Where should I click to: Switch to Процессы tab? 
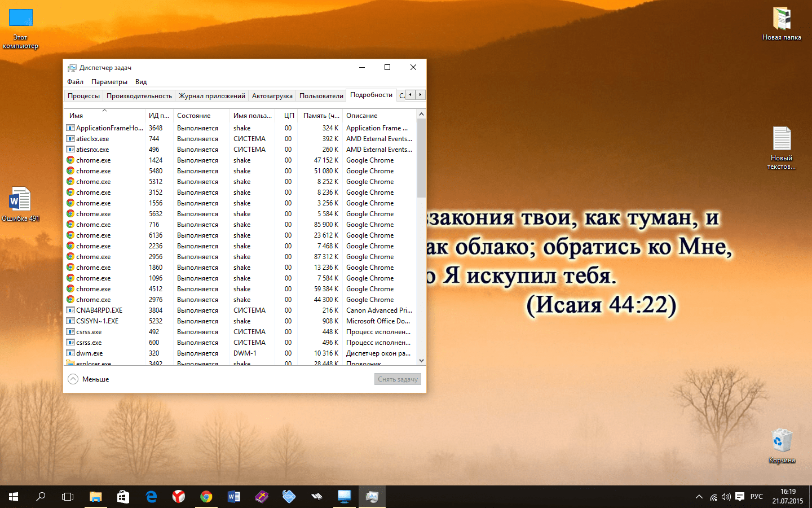(x=83, y=96)
